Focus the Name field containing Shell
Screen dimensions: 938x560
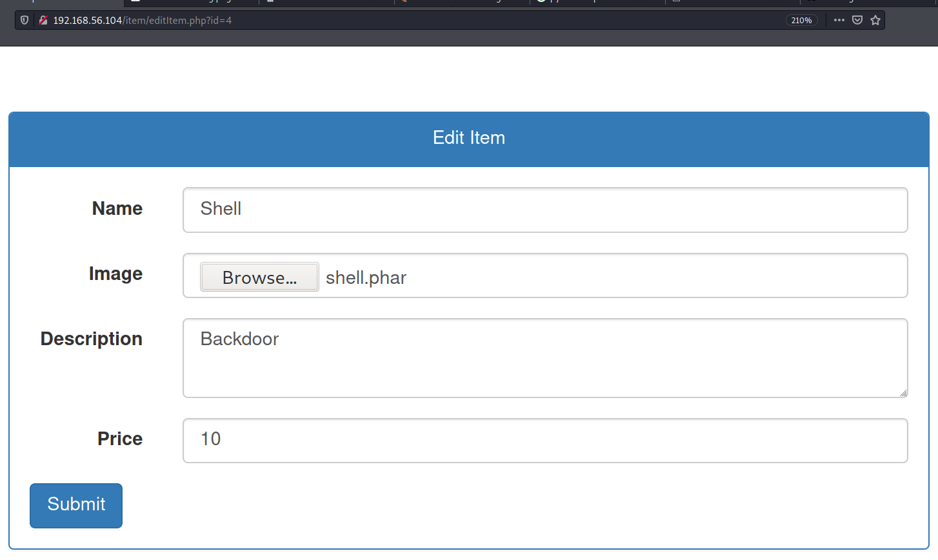[545, 210]
